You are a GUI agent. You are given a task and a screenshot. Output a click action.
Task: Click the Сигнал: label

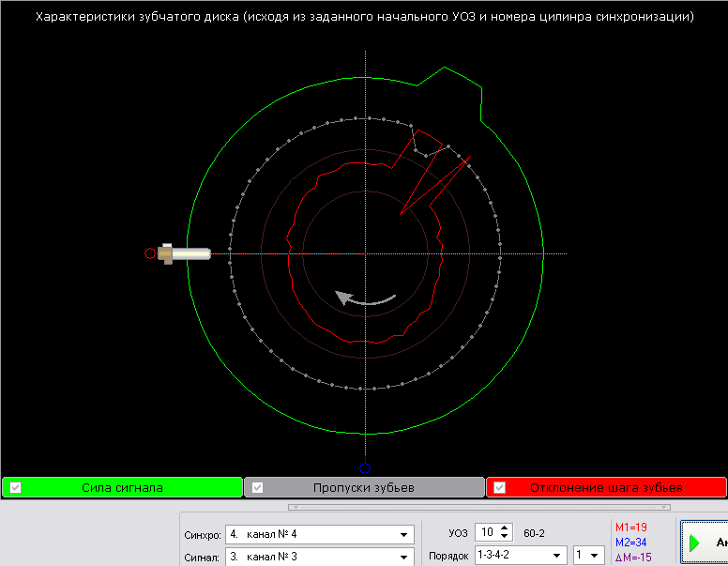click(x=202, y=558)
